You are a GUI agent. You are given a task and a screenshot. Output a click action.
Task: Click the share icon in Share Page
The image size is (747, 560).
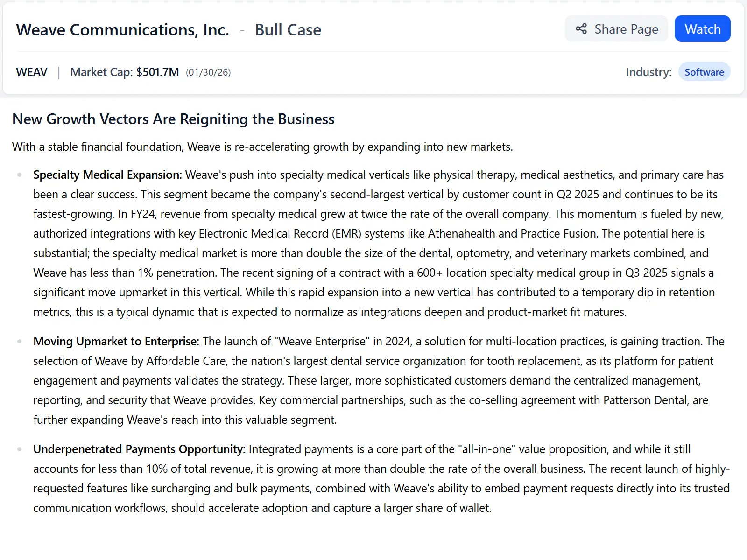click(581, 29)
